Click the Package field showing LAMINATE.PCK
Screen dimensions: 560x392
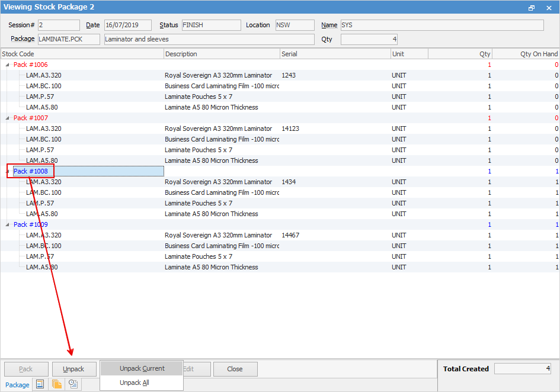[x=69, y=39]
